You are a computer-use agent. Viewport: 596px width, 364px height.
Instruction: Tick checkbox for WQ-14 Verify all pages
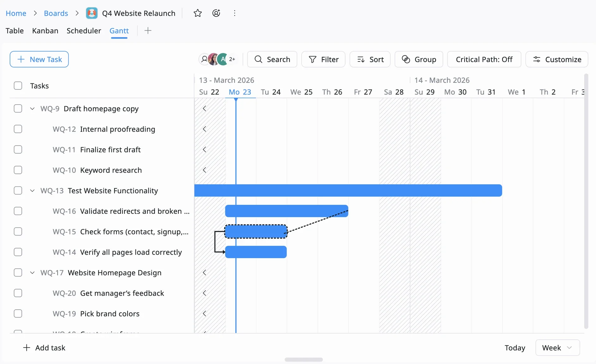coord(18,252)
